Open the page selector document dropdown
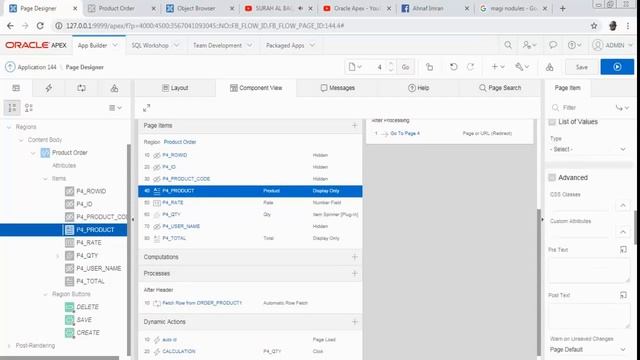 (355, 67)
